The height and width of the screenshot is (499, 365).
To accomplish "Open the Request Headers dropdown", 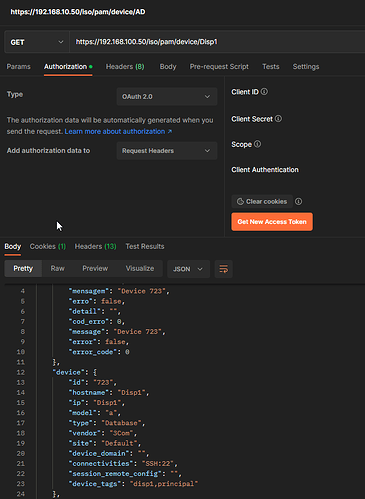I will point(167,151).
